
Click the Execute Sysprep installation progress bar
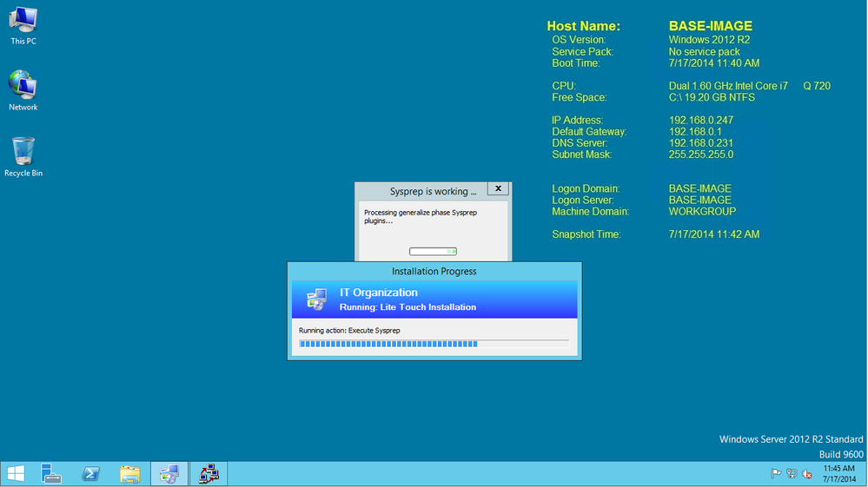coord(434,344)
